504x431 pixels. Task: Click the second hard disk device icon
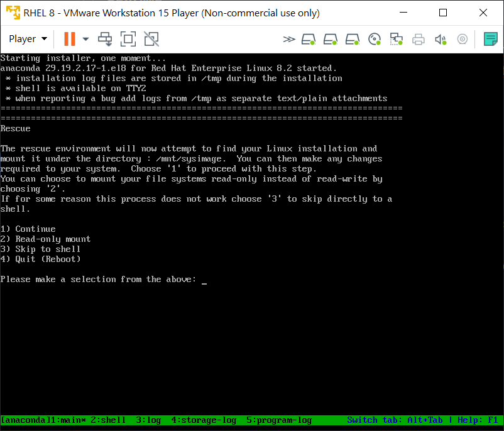[331, 39]
